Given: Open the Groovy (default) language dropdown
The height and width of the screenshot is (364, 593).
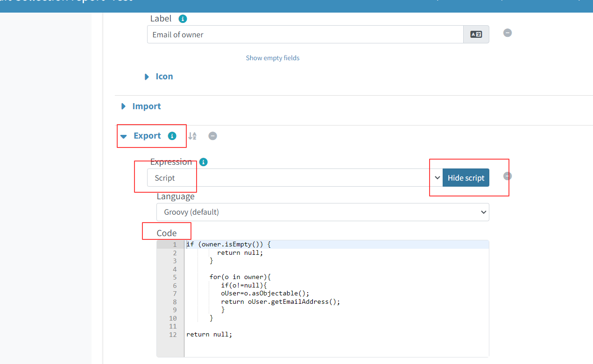Looking at the screenshot, I should click(x=322, y=212).
